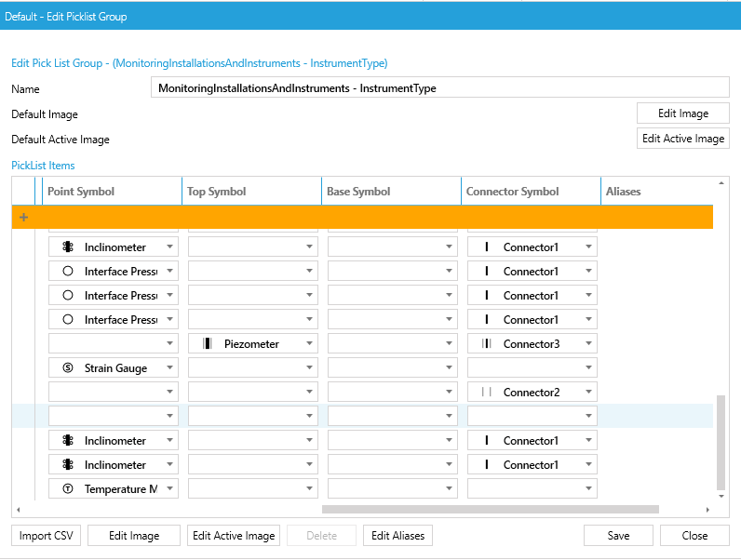Click the Aliases column header
Image resolution: width=741 pixels, height=560 pixels.
click(624, 192)
